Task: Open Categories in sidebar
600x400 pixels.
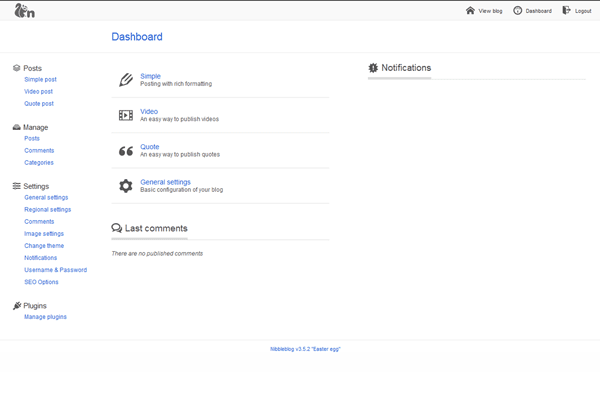Action: (39, 162)
